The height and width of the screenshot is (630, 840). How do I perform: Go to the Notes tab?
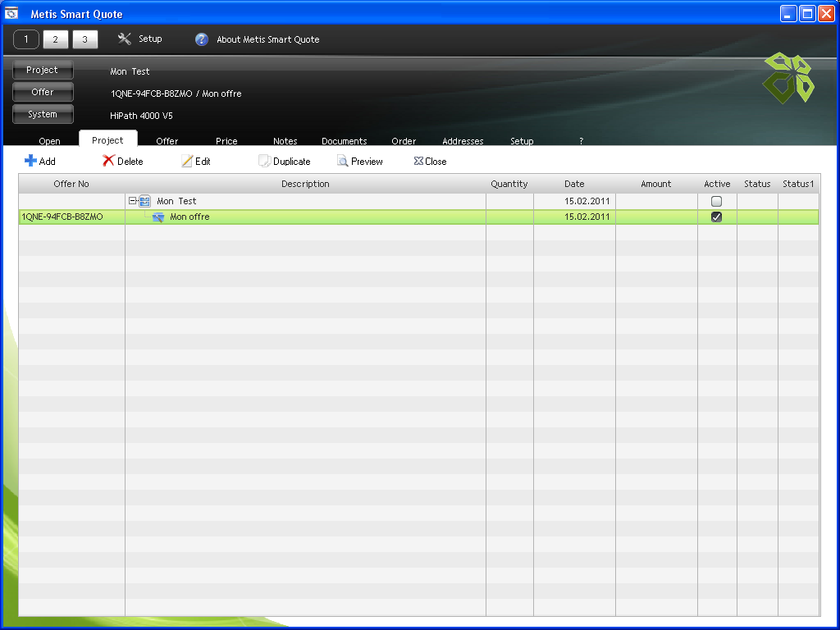pos(285,141)
